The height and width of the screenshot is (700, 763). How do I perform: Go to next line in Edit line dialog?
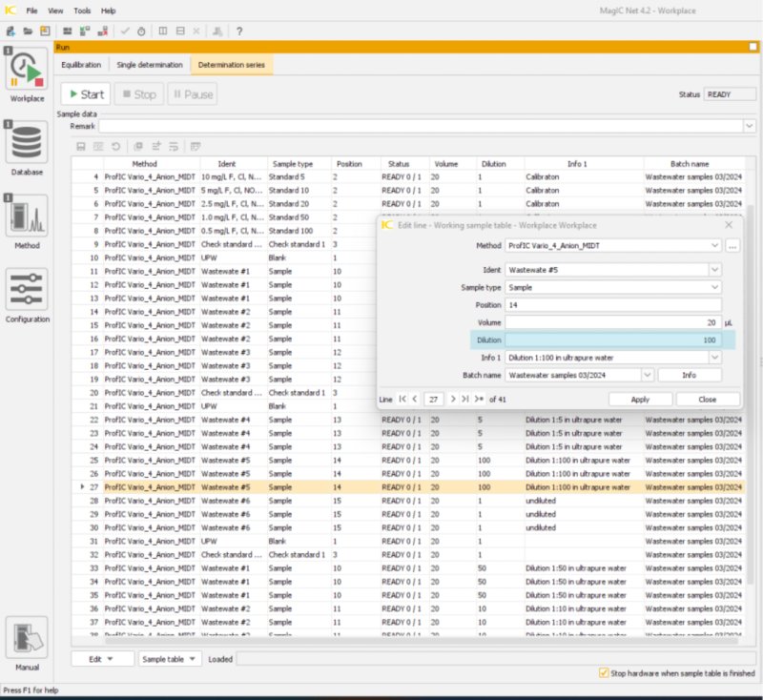click(x=453, y=399)
